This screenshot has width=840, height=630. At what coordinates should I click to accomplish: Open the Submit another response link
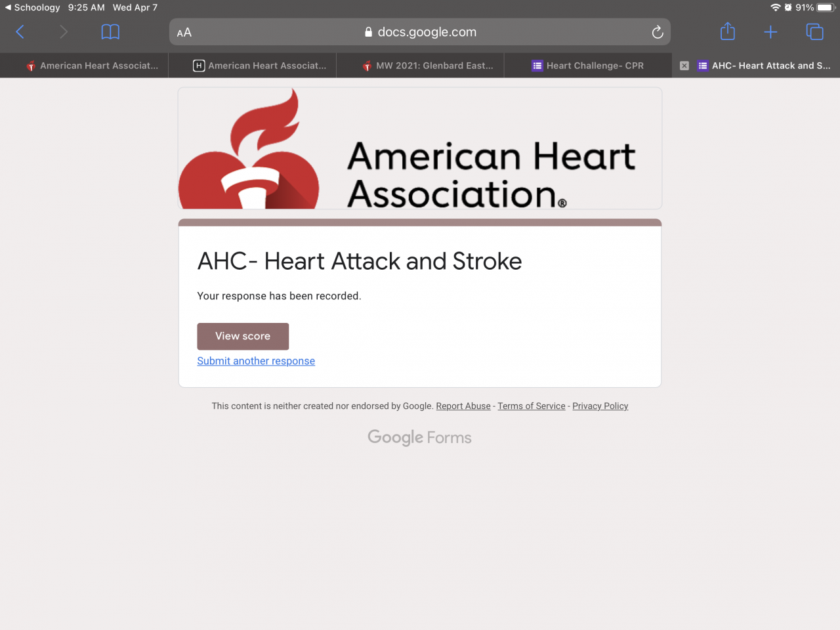256,361
